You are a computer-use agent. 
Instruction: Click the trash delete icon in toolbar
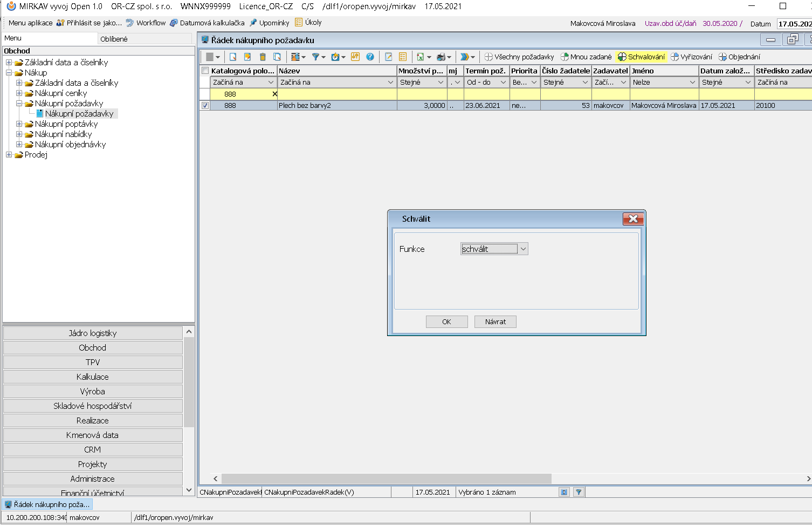point(263,57)
